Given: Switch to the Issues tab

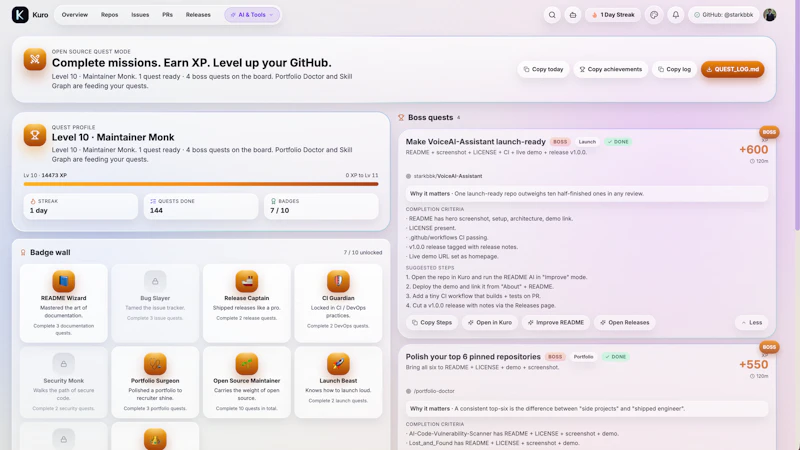Looking at the screenshot, I should [140, 15].
